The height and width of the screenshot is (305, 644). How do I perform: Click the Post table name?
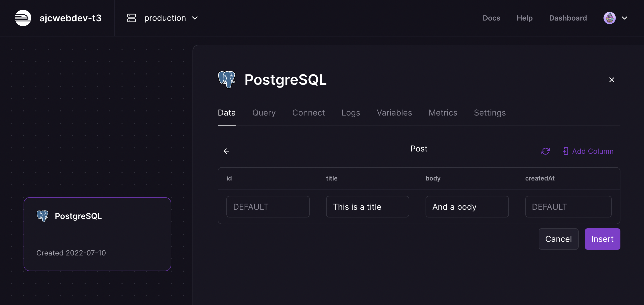[419, 149]
